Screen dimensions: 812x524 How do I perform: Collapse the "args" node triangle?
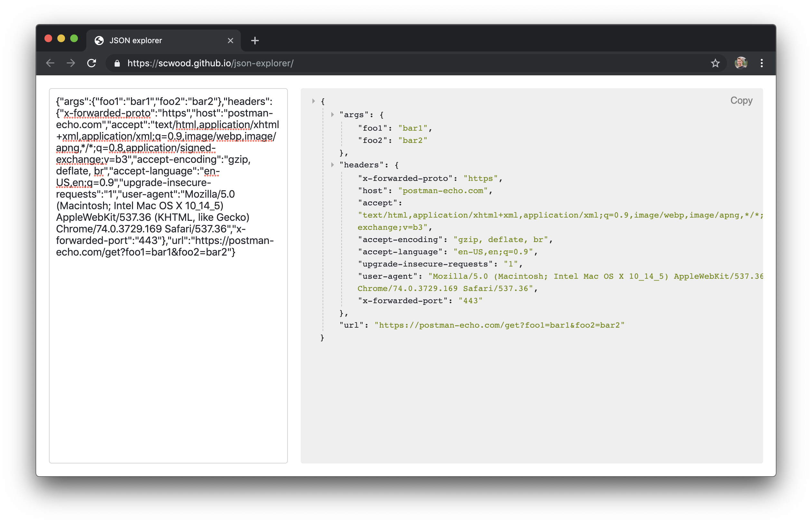pos(332,115)
